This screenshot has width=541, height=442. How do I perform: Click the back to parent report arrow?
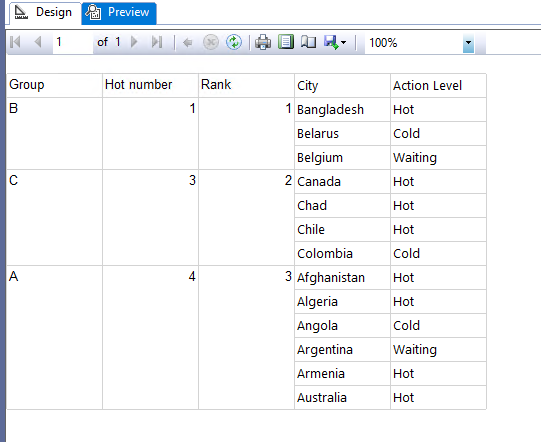(187, 43)
